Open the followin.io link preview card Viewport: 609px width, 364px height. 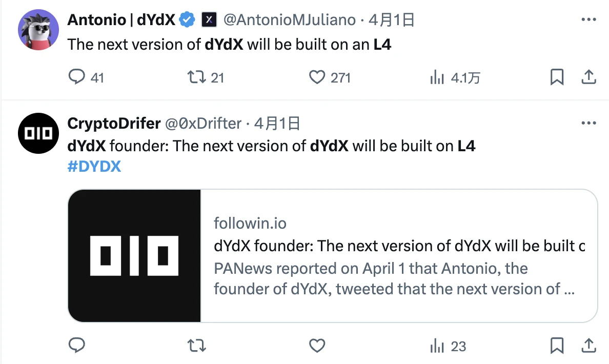click(x=332, y=256)
